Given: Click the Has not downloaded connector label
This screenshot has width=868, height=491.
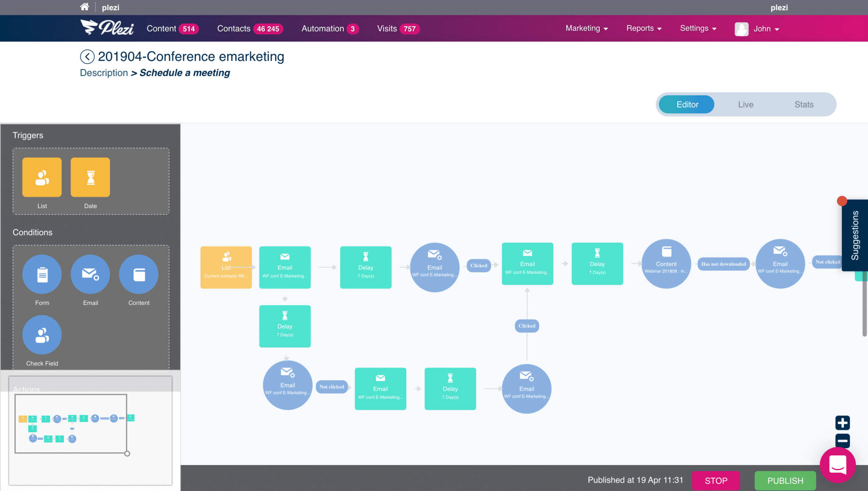Looking at the screenshot, I should click(723, 264).
